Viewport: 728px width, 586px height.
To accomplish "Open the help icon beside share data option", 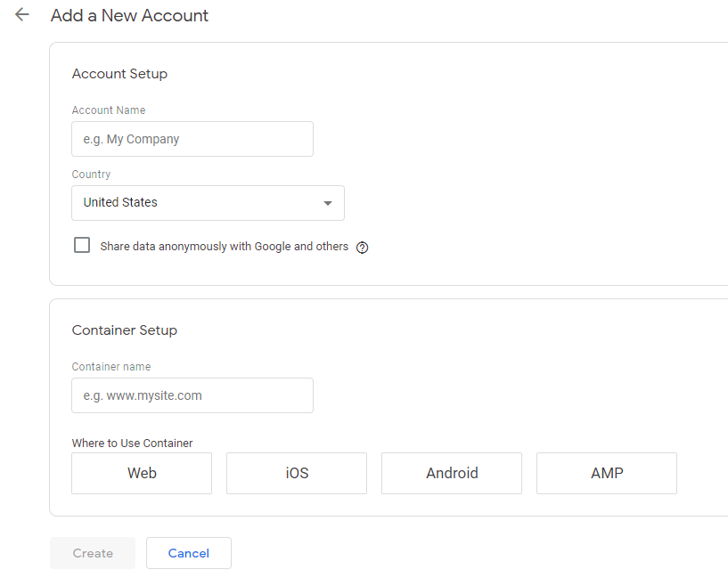I will coord(362,248).
